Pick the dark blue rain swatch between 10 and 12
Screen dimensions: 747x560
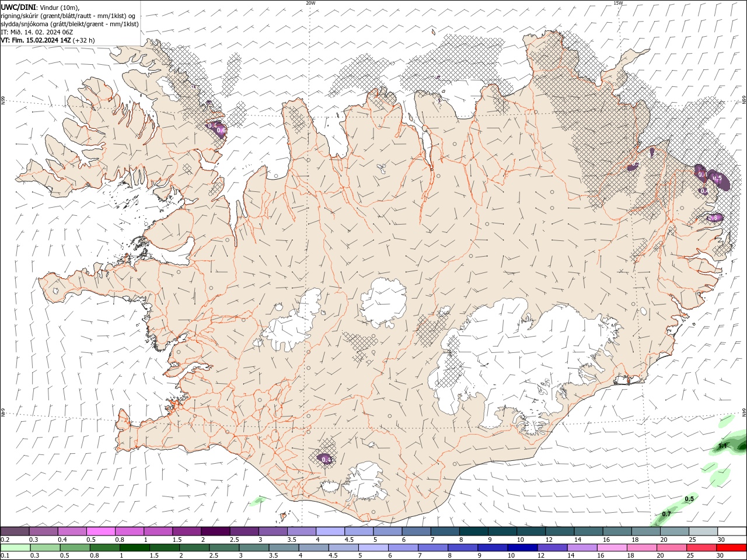(x=522, y=548)
